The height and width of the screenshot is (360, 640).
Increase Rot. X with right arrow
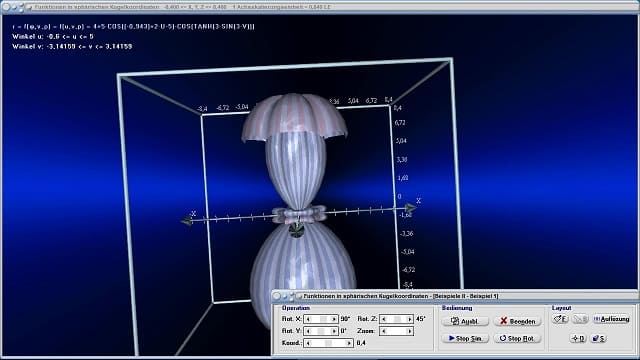(334, 319)
